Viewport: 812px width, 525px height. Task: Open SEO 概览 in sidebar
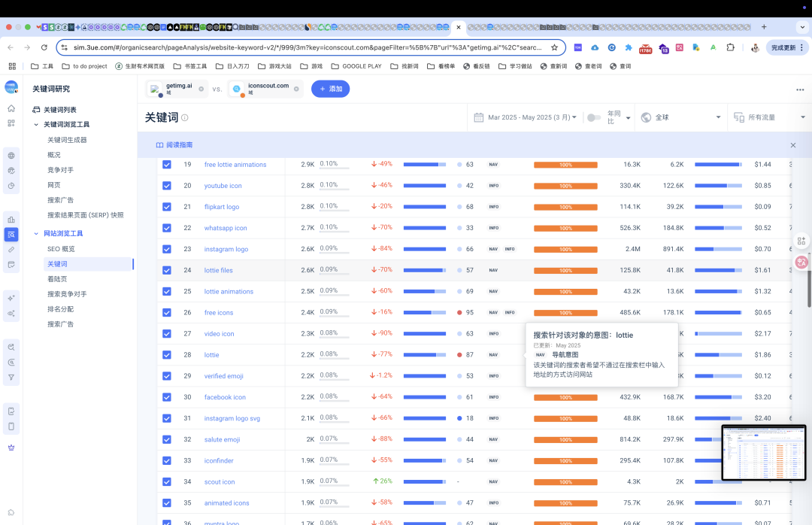point(61,249)
